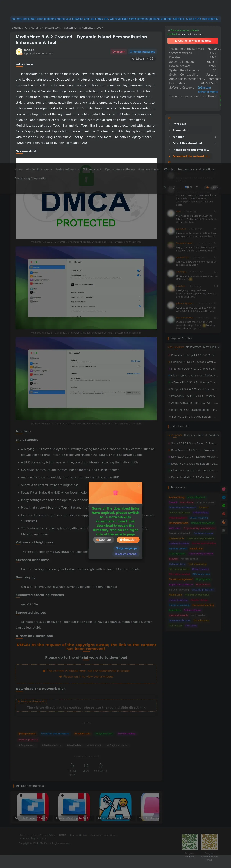The image size is (231, 868).
Task: Open All programs breadcrumb link
Action: (33, 28)
